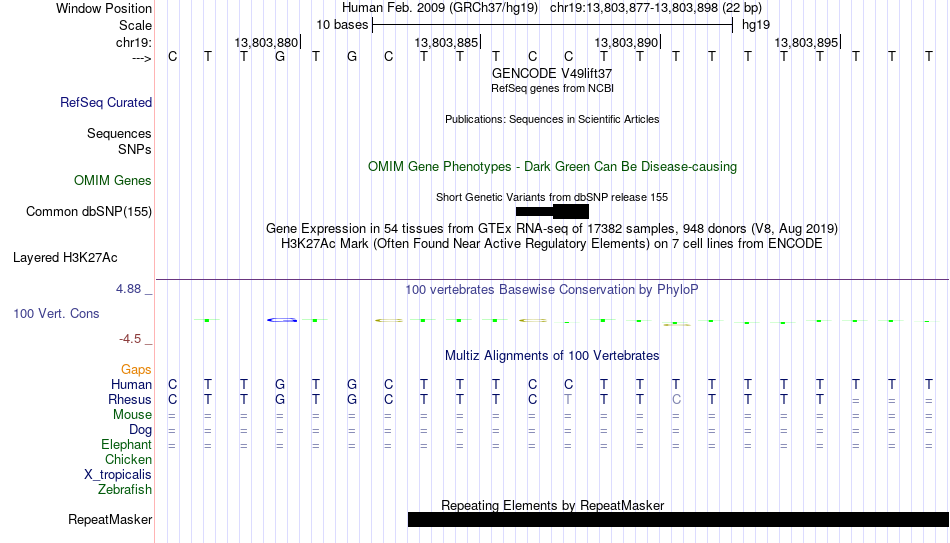This screenshot has height=543, width=950.
Task: Click the Window Position label
Action: (x=104, y=8)
